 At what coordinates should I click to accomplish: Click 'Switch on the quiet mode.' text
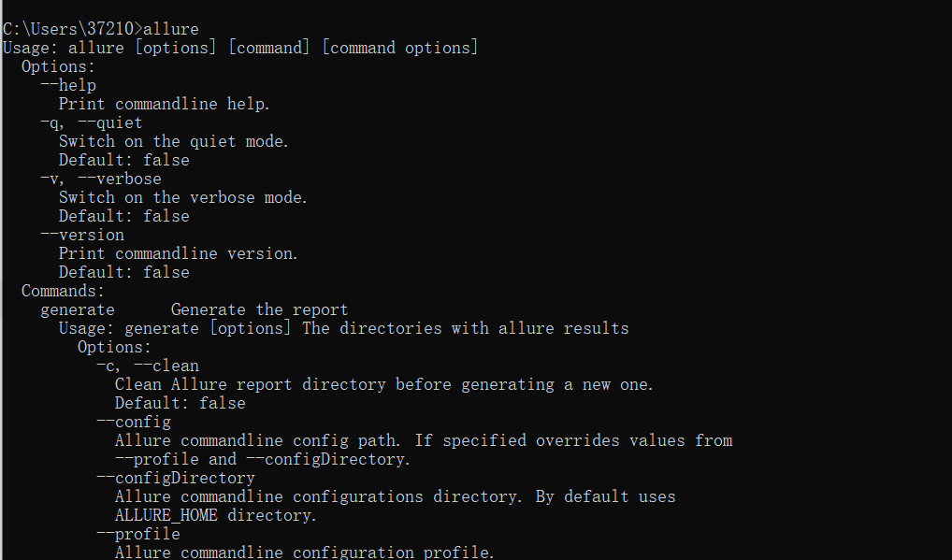point(174,141)
